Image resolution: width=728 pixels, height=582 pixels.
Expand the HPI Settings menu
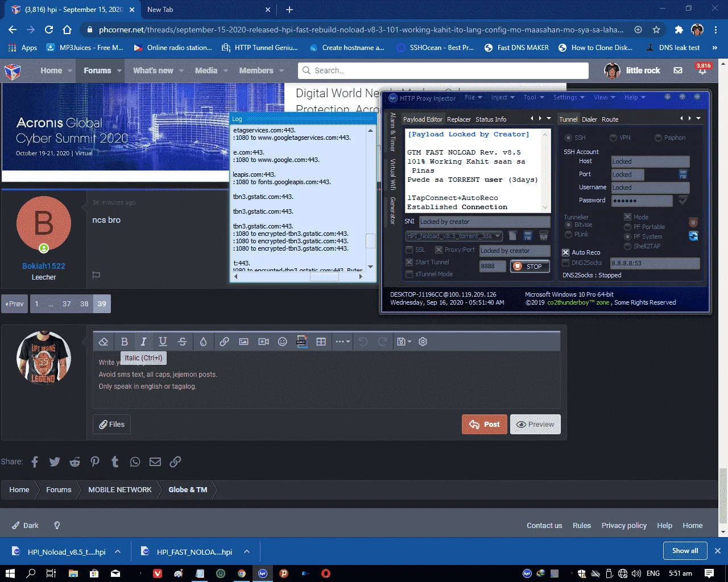pyautogui.click(x=569, y=97)
